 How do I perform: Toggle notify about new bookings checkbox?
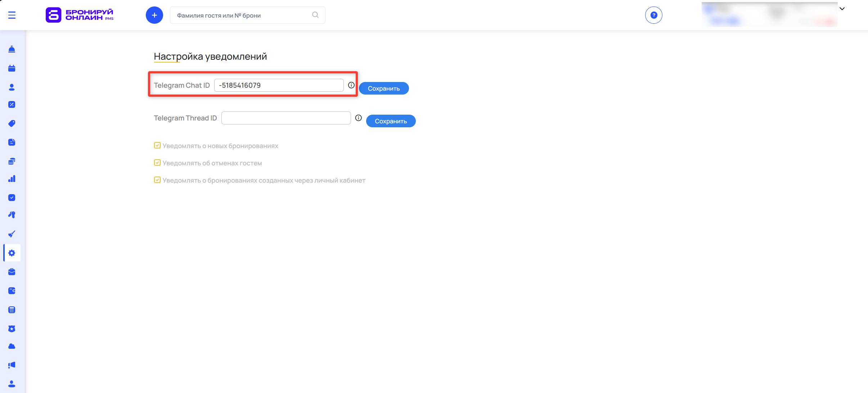[x=157, y=146]
